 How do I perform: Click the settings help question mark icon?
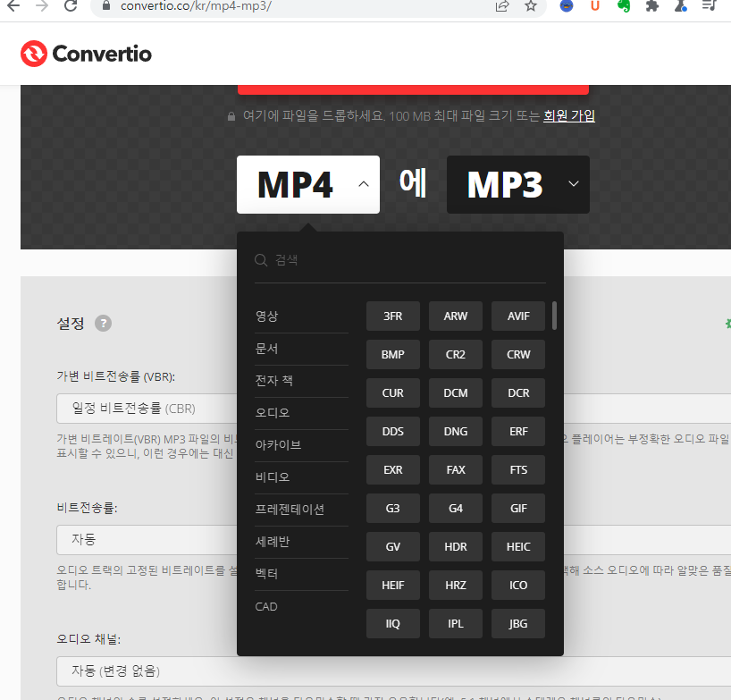click(x=103, y=324)
